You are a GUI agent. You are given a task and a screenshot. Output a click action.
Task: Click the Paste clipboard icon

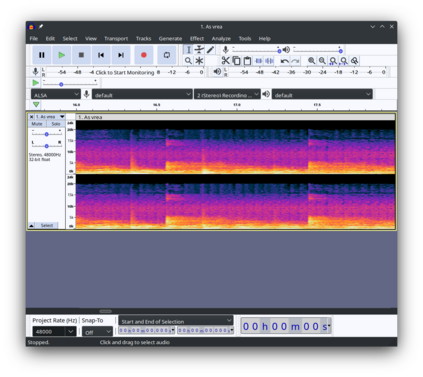coord(247,61)
